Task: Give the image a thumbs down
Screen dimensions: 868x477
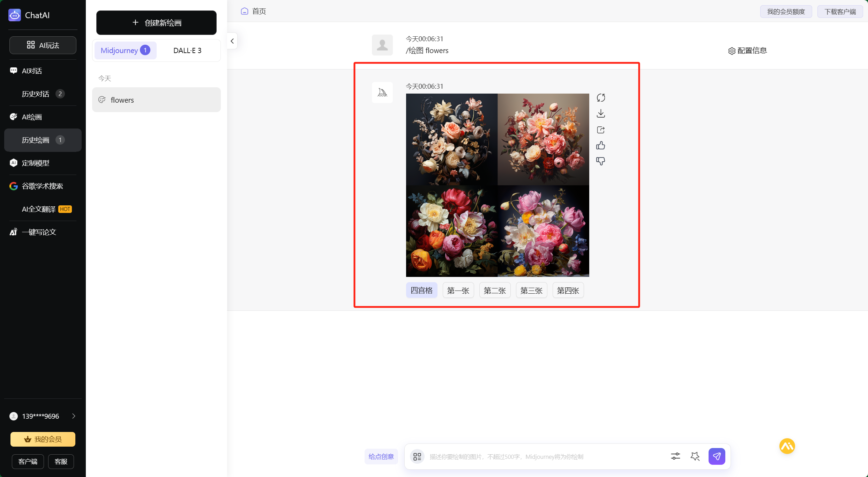Action: pyautogui.click(x=601, y=161)
